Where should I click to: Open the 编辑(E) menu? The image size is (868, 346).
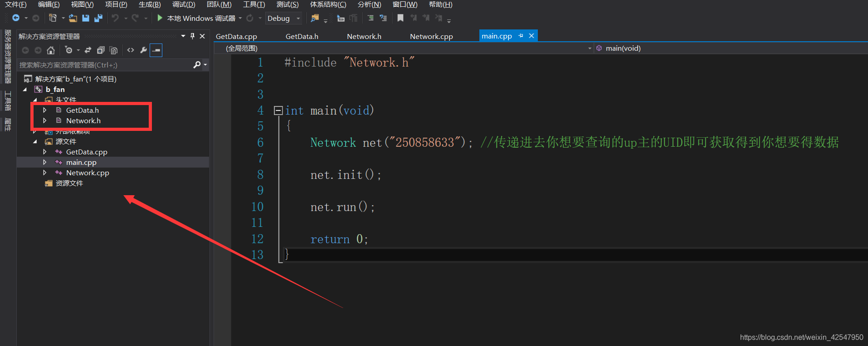(49, 5)
